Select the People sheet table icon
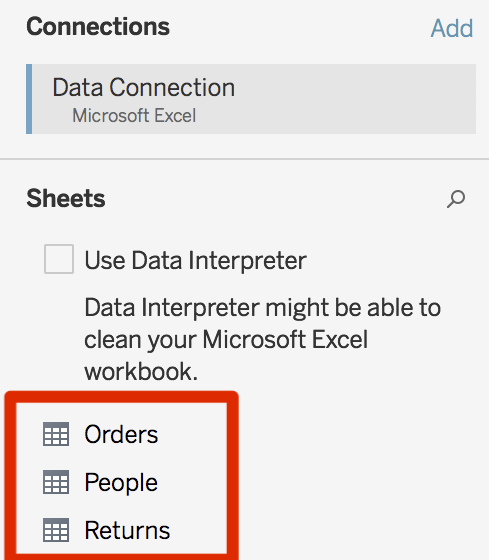The width and height of the screenshot is (489, 560). [x=56, y=482]
